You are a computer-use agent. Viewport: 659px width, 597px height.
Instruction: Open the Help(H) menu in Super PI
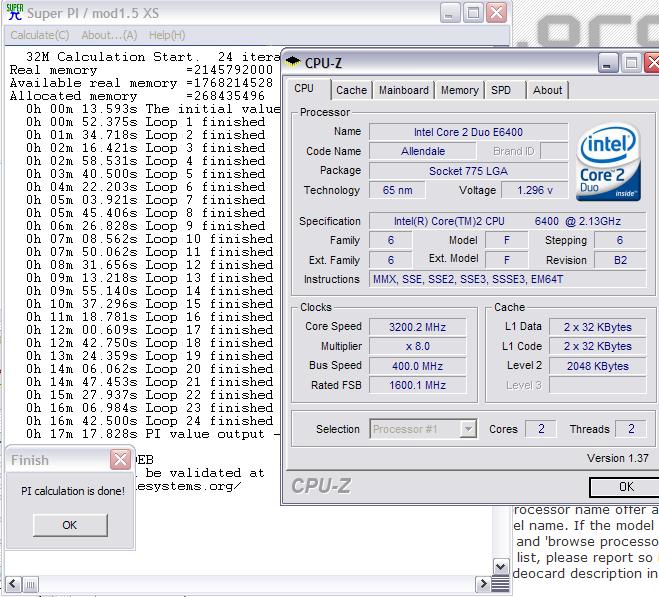tap(167, 35)
